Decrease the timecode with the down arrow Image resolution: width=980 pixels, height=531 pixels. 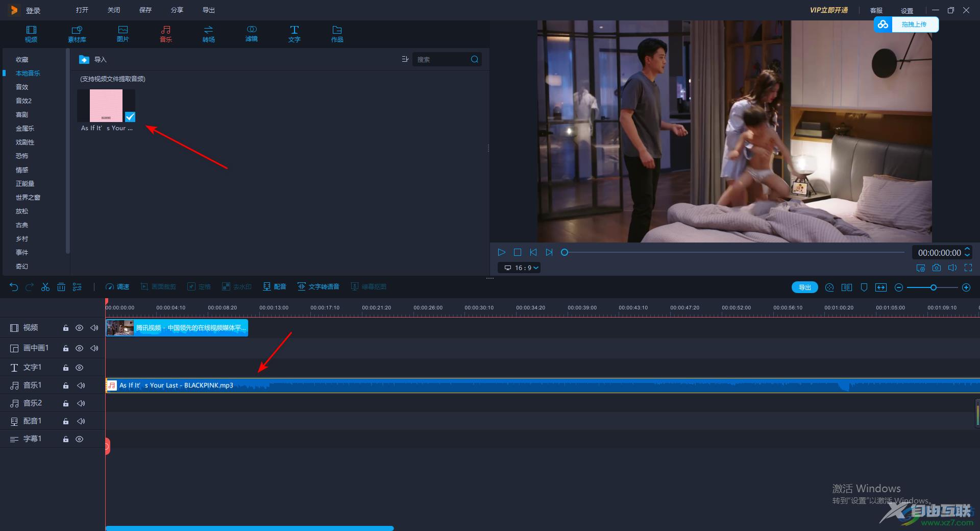[967, 255]
